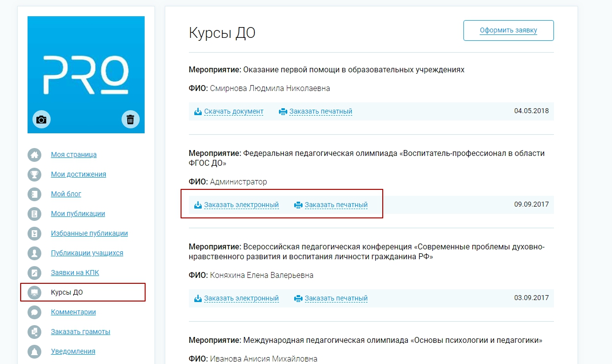This screenshot has width=612, height=364.
Task: Click Скачать документ for Смирнова
Action: 234,111
